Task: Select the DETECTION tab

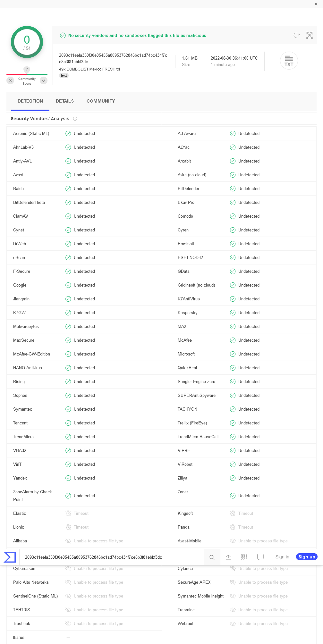Action: 30,101
